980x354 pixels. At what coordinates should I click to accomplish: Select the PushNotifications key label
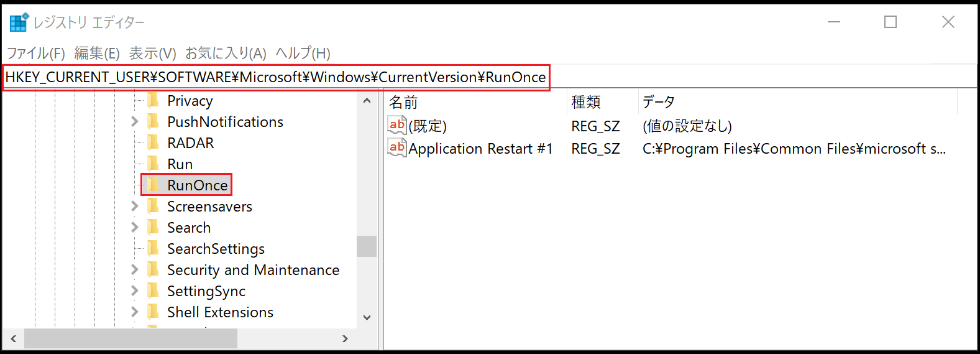225,122
